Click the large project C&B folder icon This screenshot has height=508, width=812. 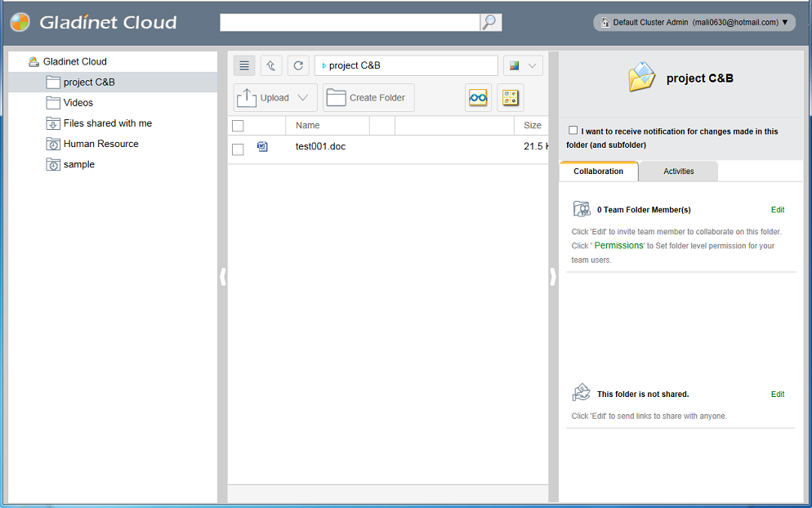point(641,77)
